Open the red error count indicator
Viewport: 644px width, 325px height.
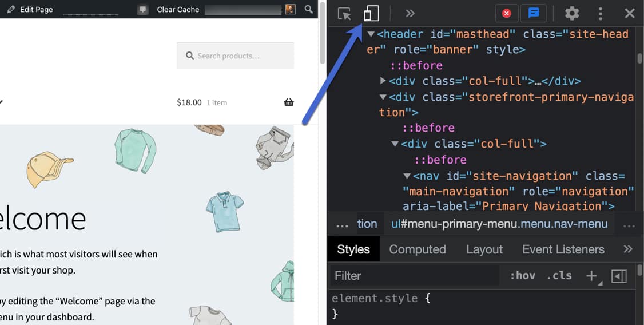pyautogui.click(x=507, y=14)
